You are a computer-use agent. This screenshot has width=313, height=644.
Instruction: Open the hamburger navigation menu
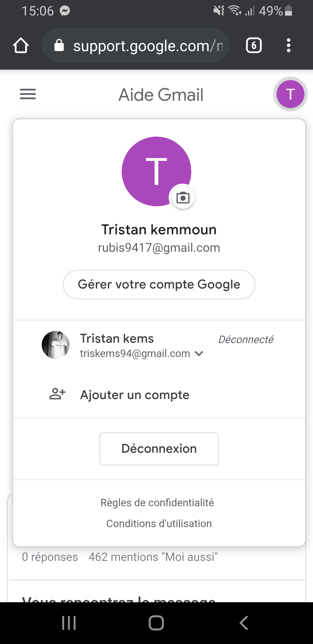point(28,94)
